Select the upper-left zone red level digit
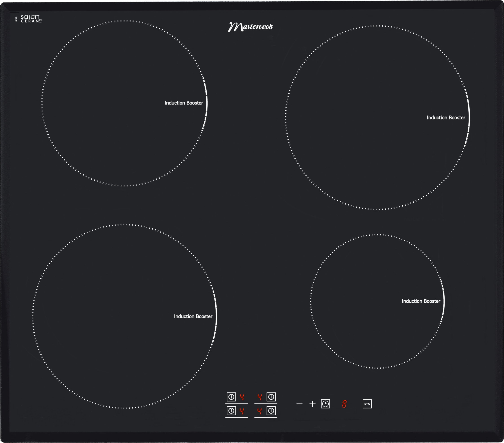This screenshot has height=443, width=504. (242, 397)
